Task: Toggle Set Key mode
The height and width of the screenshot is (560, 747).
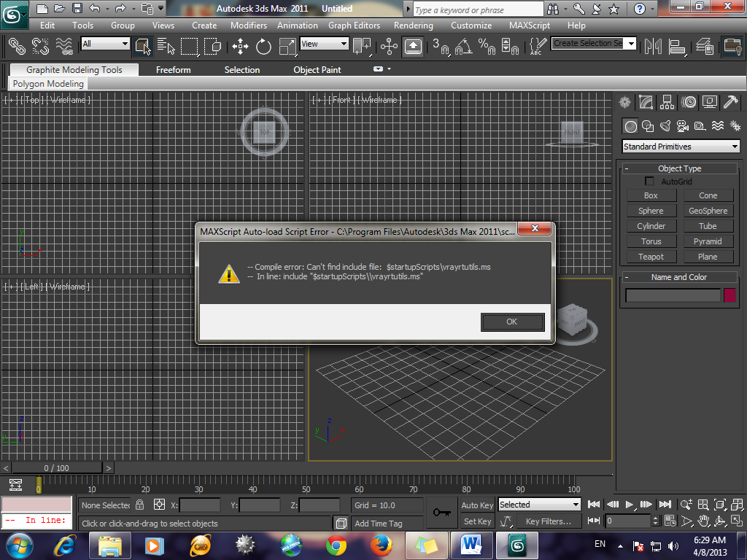Action: [477, 521]
